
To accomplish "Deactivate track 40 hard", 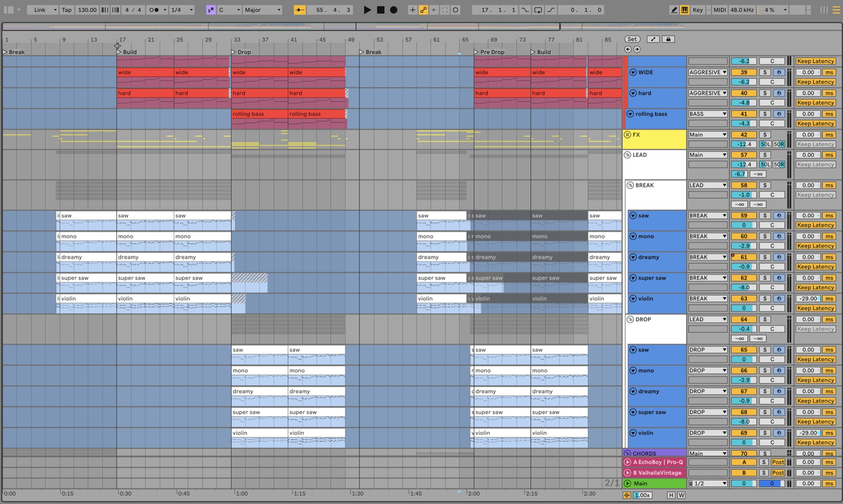I will (744, 93).
